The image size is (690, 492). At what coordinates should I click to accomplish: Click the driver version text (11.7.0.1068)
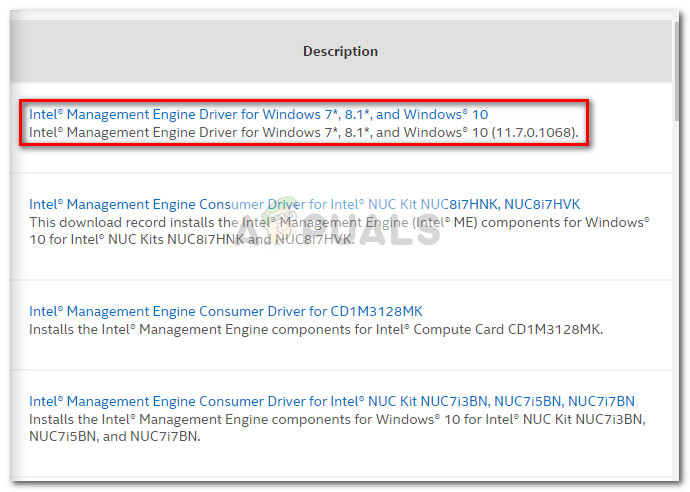click(535, 132)
